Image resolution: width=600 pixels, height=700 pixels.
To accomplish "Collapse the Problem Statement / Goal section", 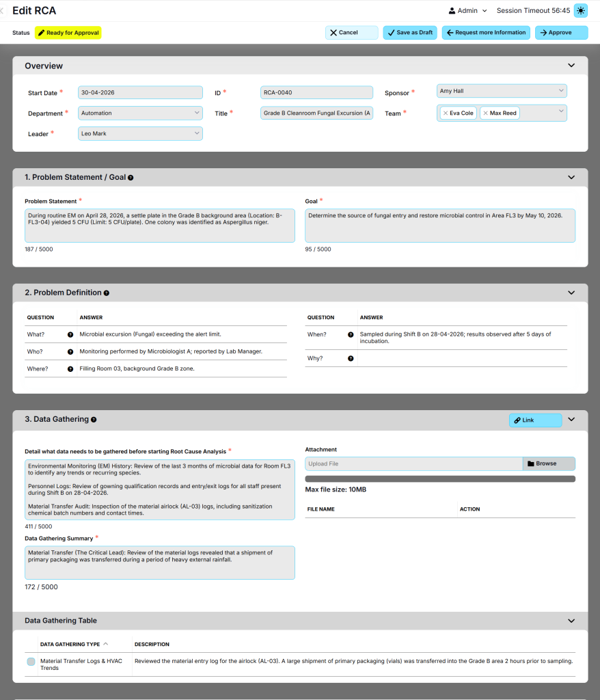I will point(571,177).
